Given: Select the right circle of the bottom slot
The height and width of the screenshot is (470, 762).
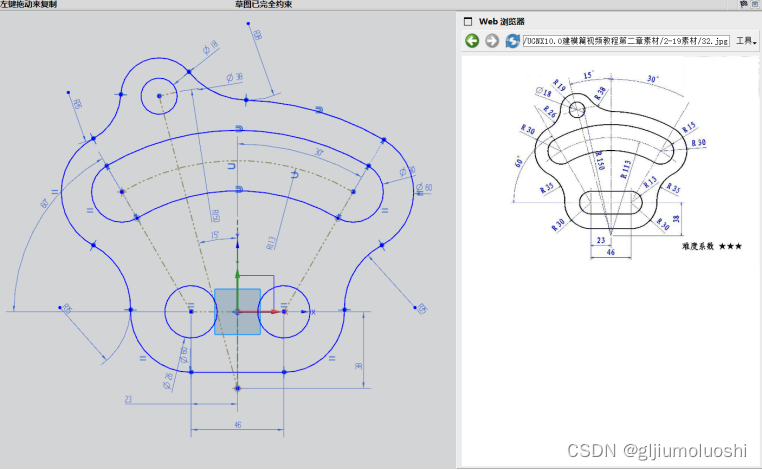Looking at the screenshot, I should [284, 312].
